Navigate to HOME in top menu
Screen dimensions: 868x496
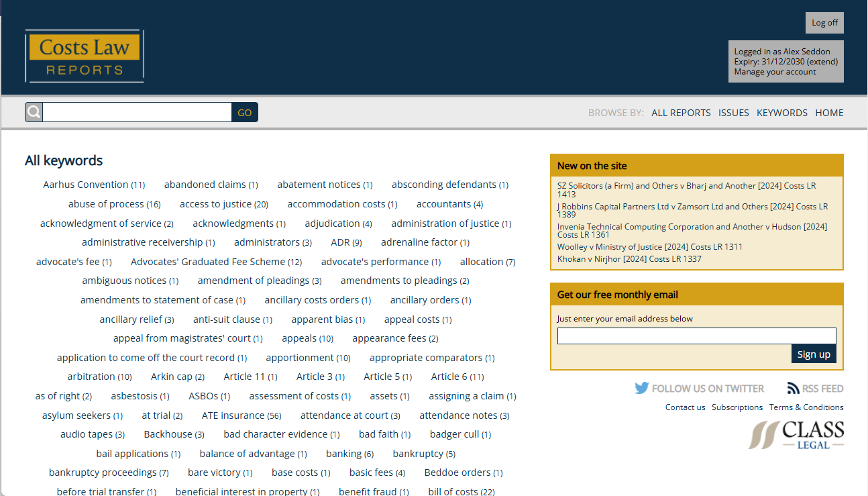(829, 113)
